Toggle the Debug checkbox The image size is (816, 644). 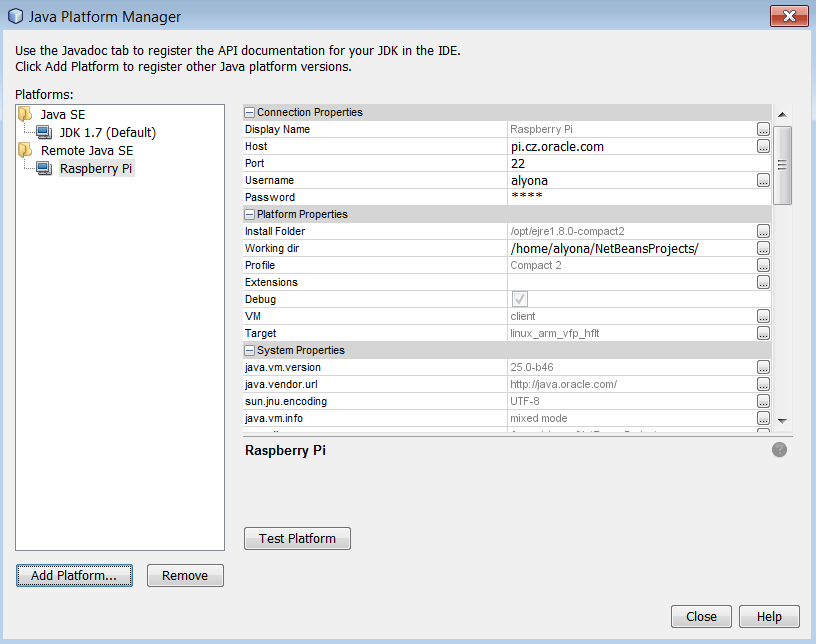[x=520, y=299]
